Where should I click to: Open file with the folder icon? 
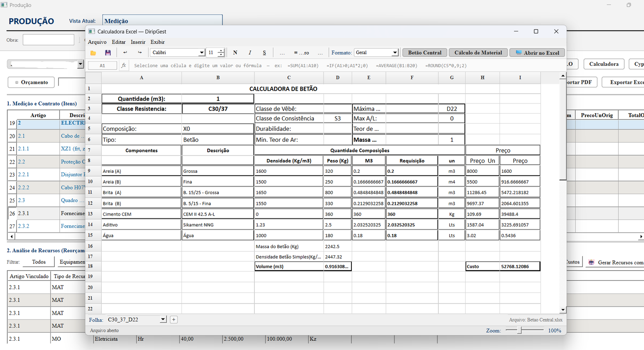[x=93, y=53]
